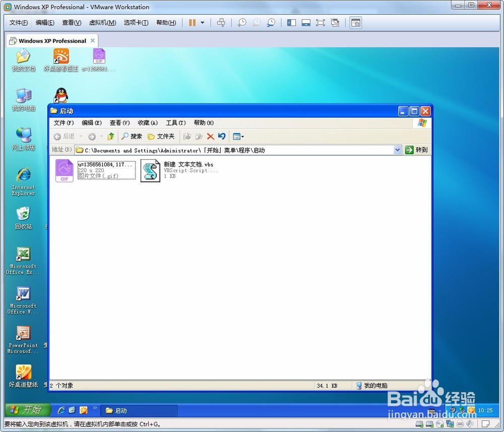Open 我的文档 desktop icon
Image resolution: width=504 pixels, height=432 pixels.
click(x=24, y=60)
